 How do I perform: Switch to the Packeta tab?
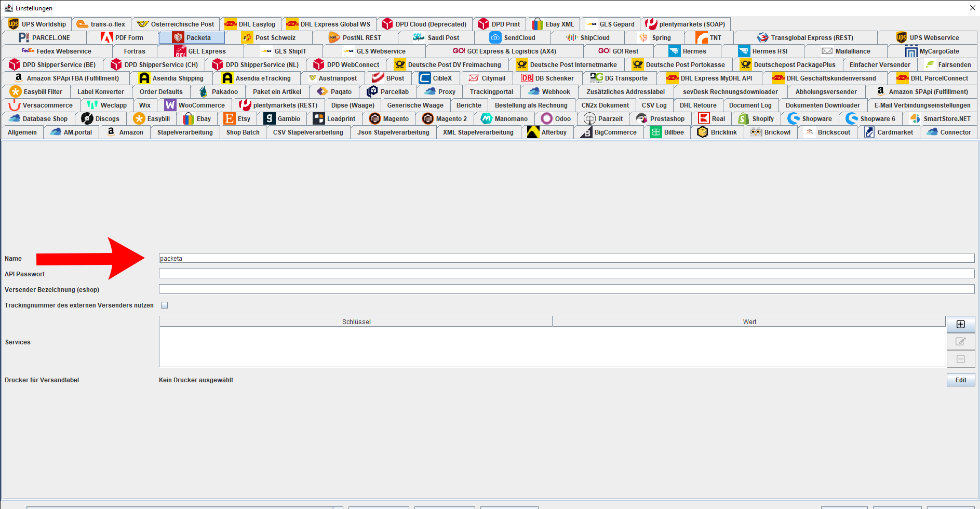(x=192, y=37)
